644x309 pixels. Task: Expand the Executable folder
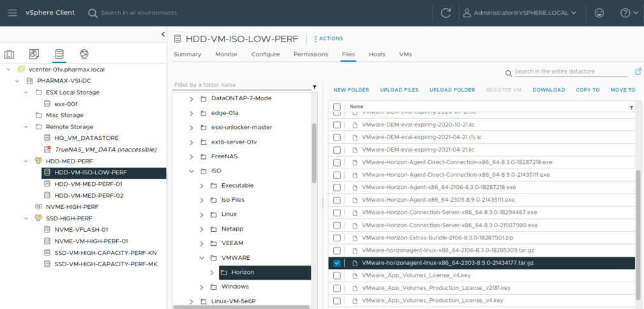coord(202,186)
